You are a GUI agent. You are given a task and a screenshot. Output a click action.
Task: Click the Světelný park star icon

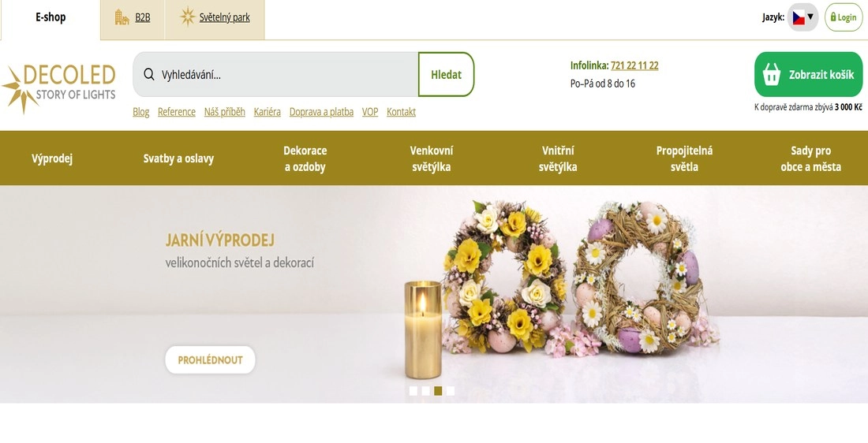click(x=188, y=17)
